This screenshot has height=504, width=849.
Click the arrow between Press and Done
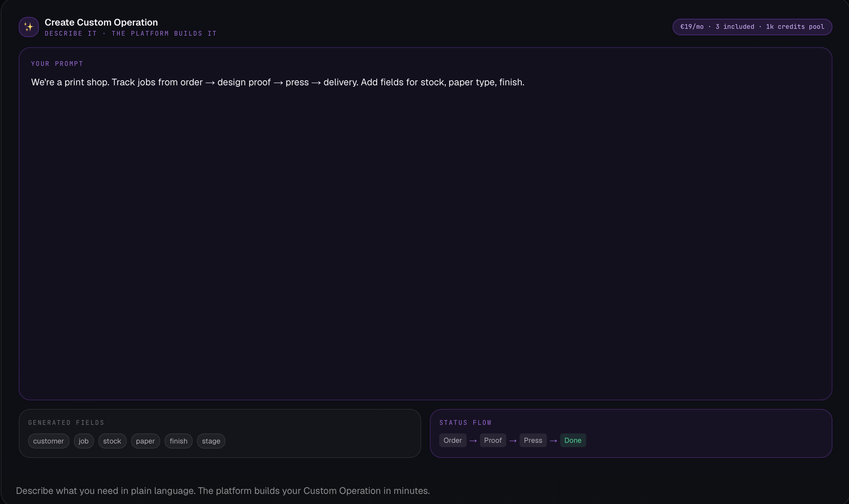(x=553, y=441)
